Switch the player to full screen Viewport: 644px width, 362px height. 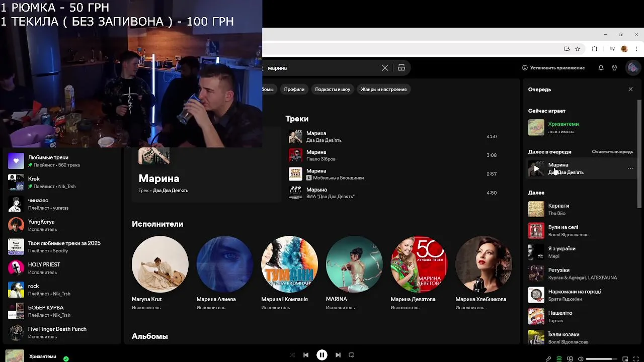[x=636, y=359]
